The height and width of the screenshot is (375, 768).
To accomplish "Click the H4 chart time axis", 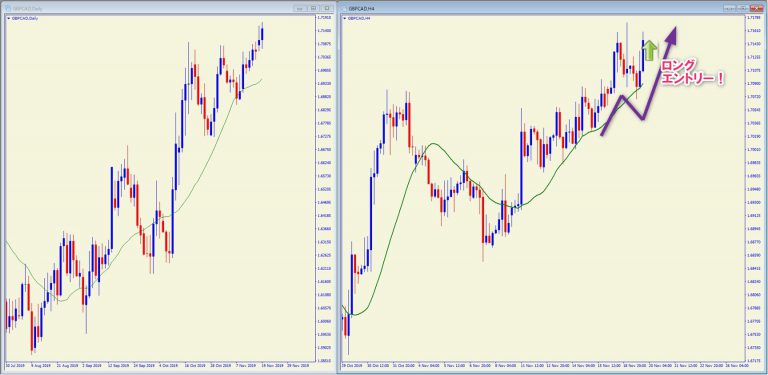I will click(543, 366).
